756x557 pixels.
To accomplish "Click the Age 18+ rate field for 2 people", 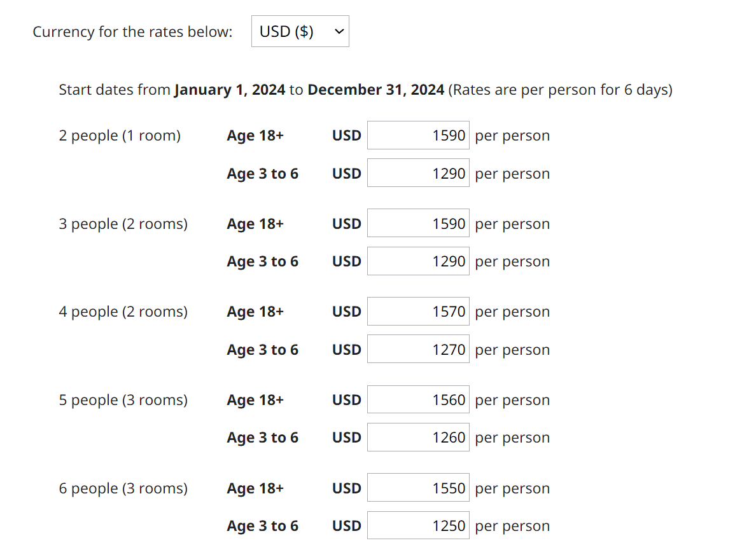I will 418,135.
